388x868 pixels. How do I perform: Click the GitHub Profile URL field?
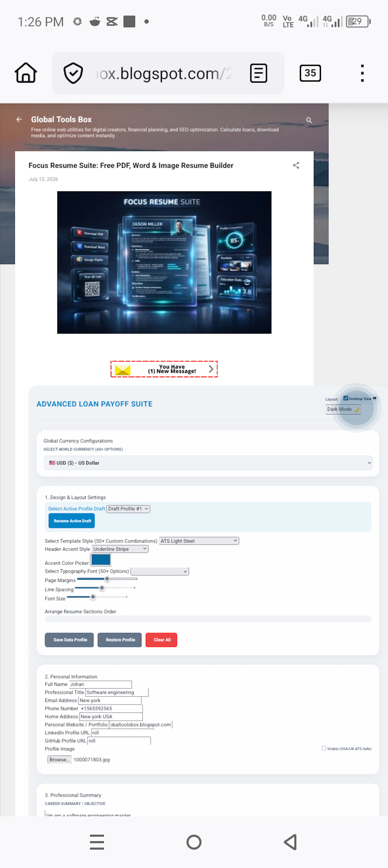point(119,741)
